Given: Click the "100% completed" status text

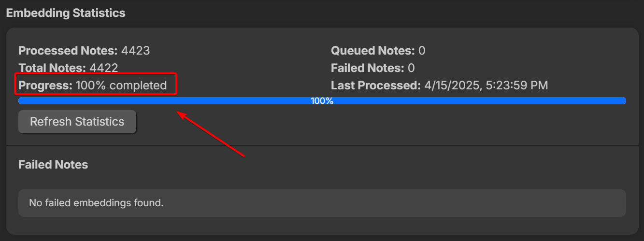Looking at the screenshot, I should 121,85.
